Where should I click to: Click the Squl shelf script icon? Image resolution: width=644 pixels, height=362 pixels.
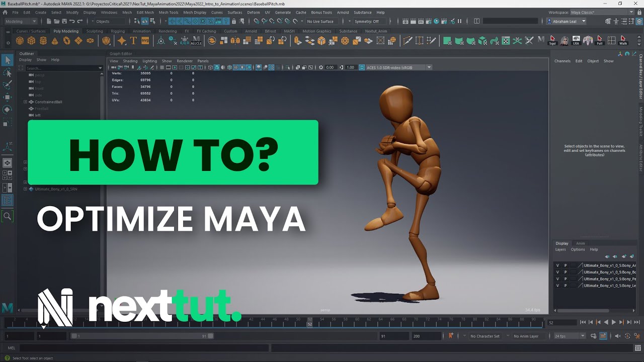[x=552, y=41]
